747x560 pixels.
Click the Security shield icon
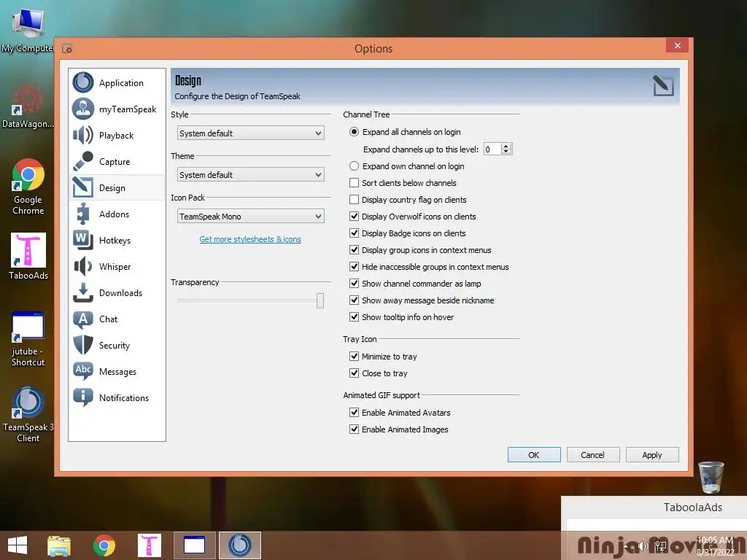tap(83, 345)
